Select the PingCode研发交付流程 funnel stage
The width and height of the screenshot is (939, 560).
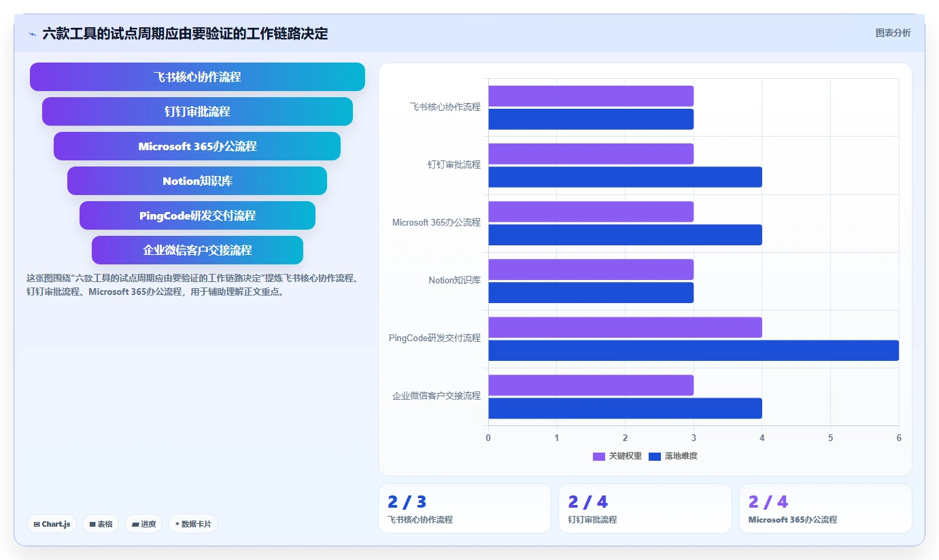[x=197, y=215]
